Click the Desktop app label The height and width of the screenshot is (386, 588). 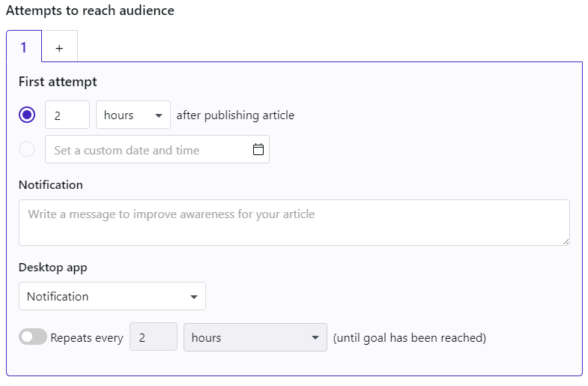[53, 268]
